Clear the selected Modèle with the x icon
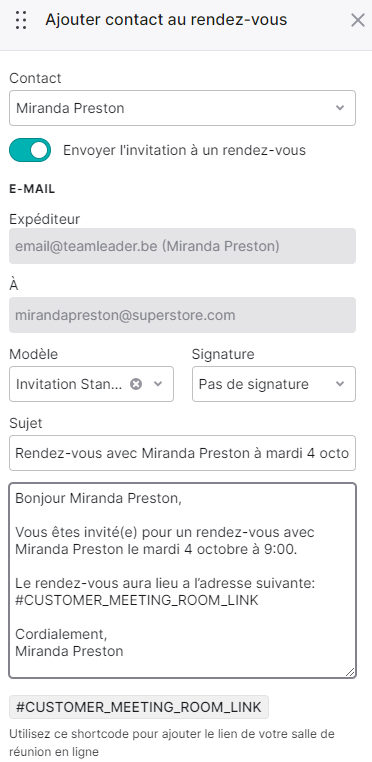Viewport: 372px width, 762px height. tap(137, 384)
